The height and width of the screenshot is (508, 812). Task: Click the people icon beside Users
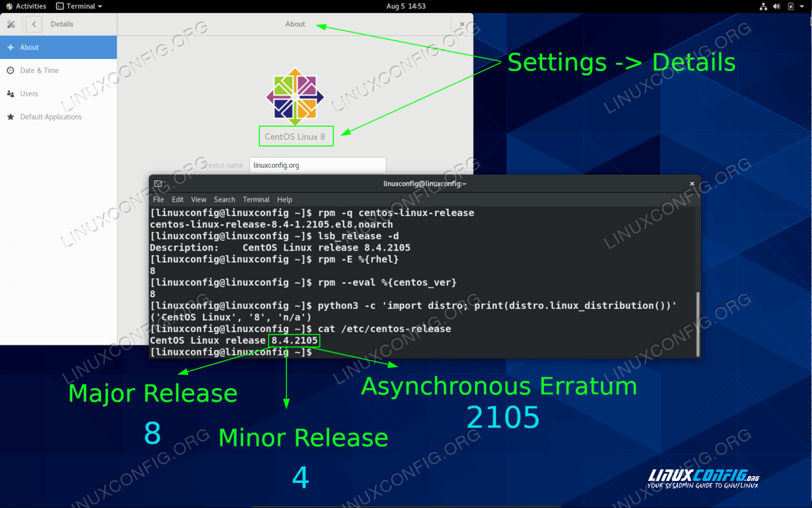click(x=10, y=93)
